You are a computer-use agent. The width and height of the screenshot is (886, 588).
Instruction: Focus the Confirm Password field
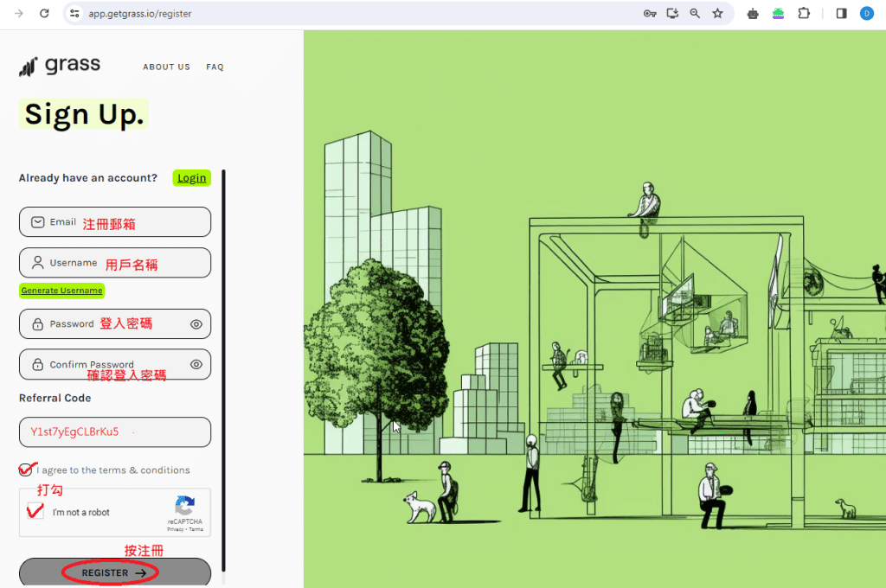pyautogui.click(x=115, y=364)
